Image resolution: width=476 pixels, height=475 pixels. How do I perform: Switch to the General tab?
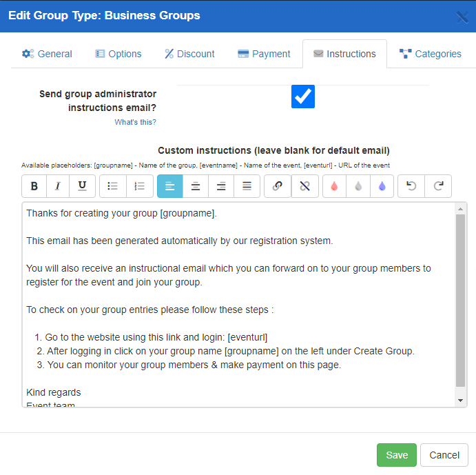pos(47,54)
